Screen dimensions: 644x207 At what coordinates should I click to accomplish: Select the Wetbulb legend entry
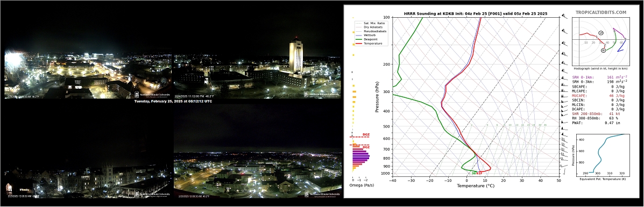click(x=365, y=35)
